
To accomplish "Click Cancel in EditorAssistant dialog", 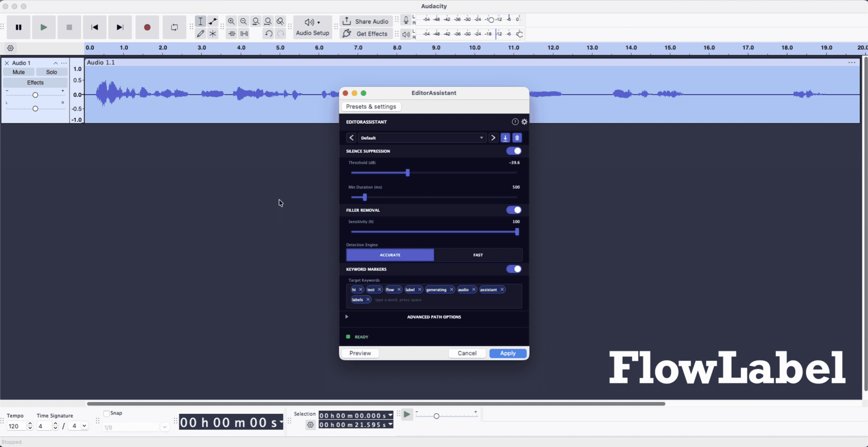I will tap(467, 353).
